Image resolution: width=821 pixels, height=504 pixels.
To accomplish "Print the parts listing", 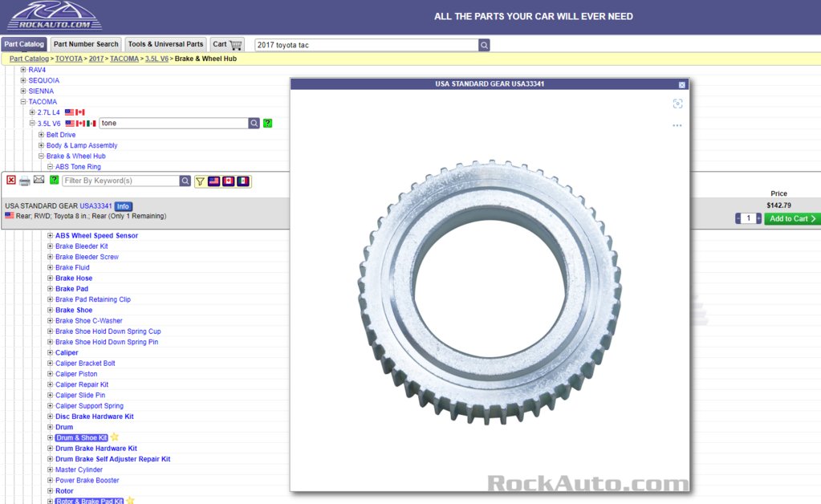I will tap(25, 181).
